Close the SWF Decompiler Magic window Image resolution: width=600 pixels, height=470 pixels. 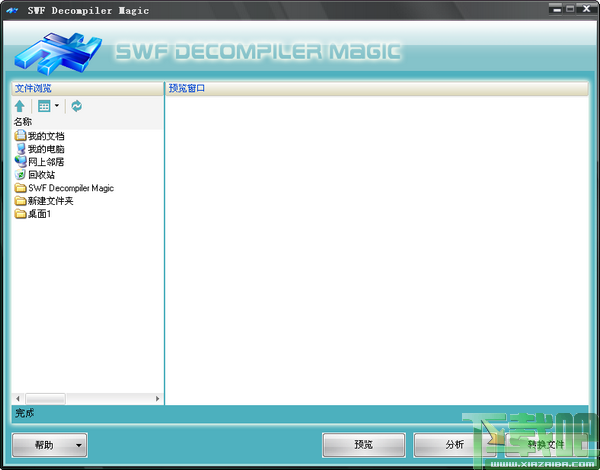(x=586, y=9)
